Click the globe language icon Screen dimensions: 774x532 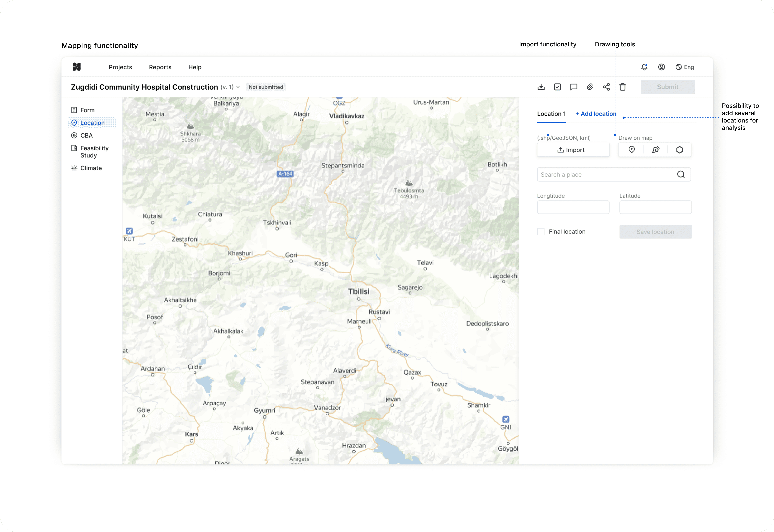tap(678, 67)
